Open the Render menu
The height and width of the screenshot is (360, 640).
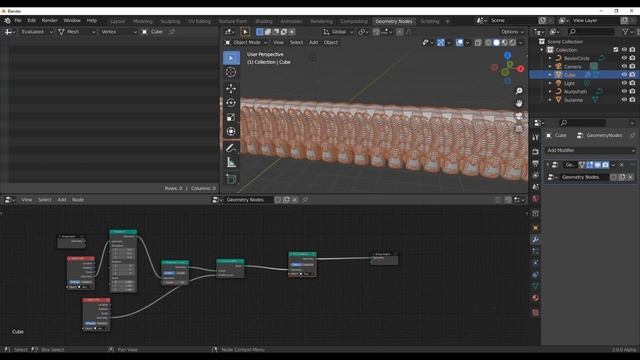[x=49, y=20]
